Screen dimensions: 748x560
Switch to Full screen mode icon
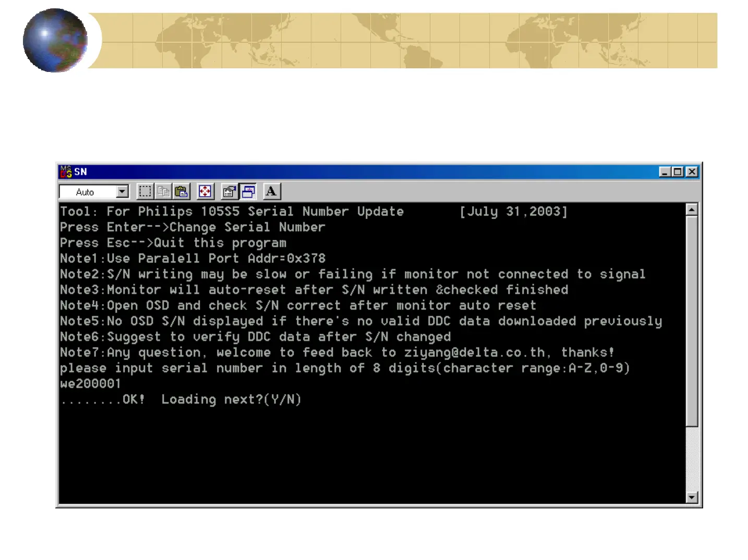(206, 191)
